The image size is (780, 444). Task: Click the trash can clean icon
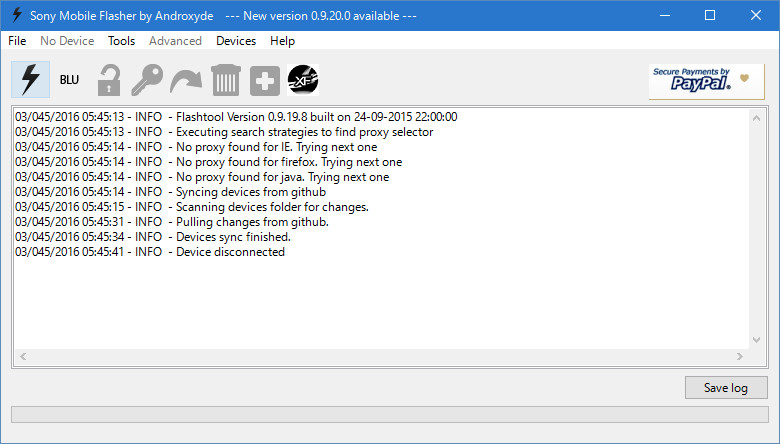pyautogui.click(x=226, y=80)
